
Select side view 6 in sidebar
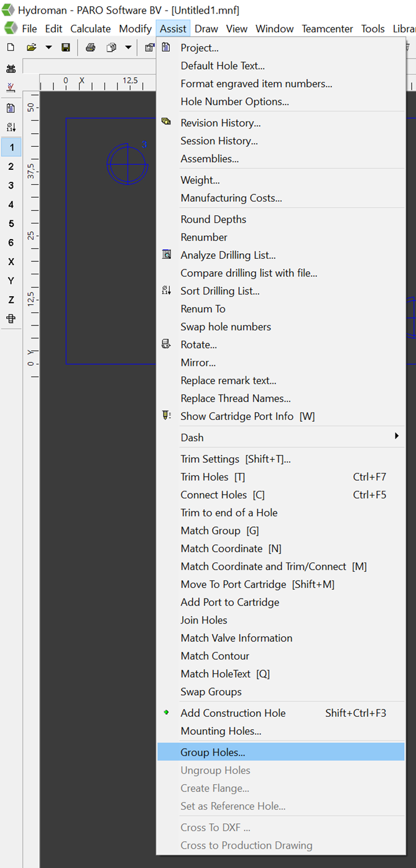point(11,243)
